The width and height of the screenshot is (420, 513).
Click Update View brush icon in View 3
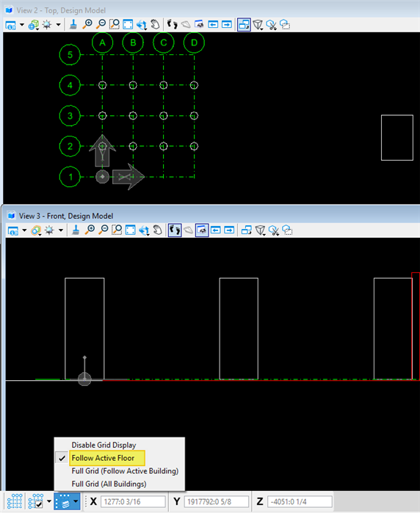pyautogui.click(x=76, y=230)
